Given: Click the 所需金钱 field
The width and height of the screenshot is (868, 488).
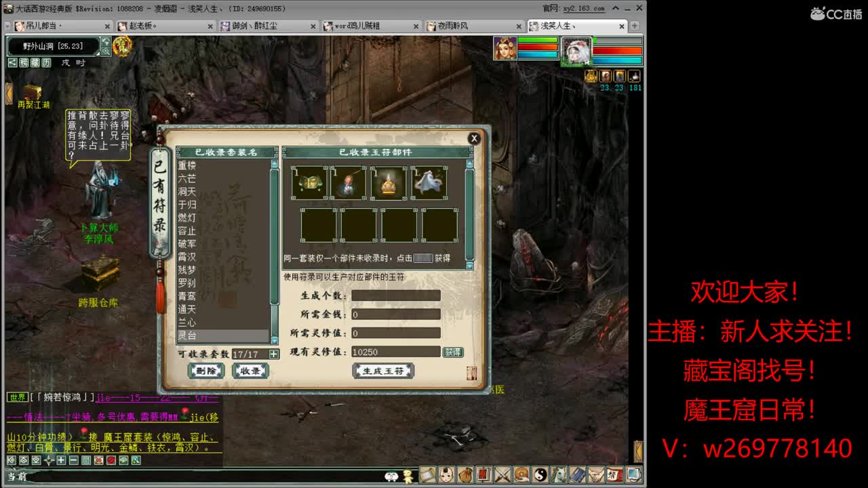Looking at the screenshot, I should 396,314.
